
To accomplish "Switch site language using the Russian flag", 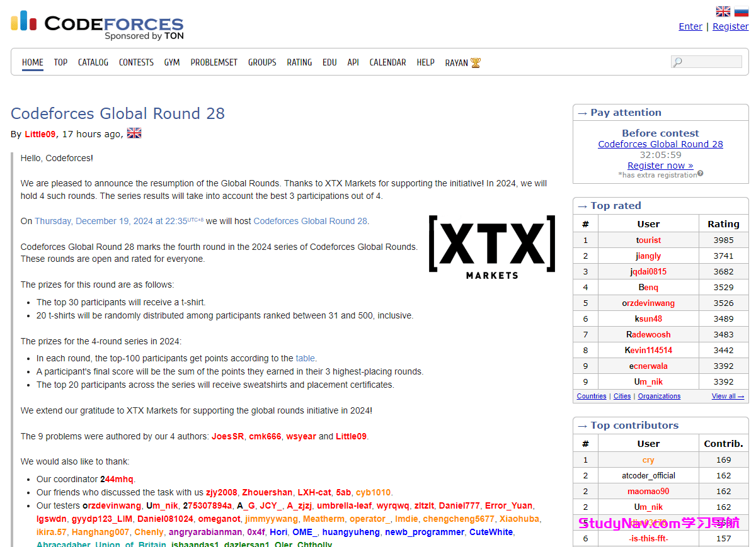I will point(741,11).
